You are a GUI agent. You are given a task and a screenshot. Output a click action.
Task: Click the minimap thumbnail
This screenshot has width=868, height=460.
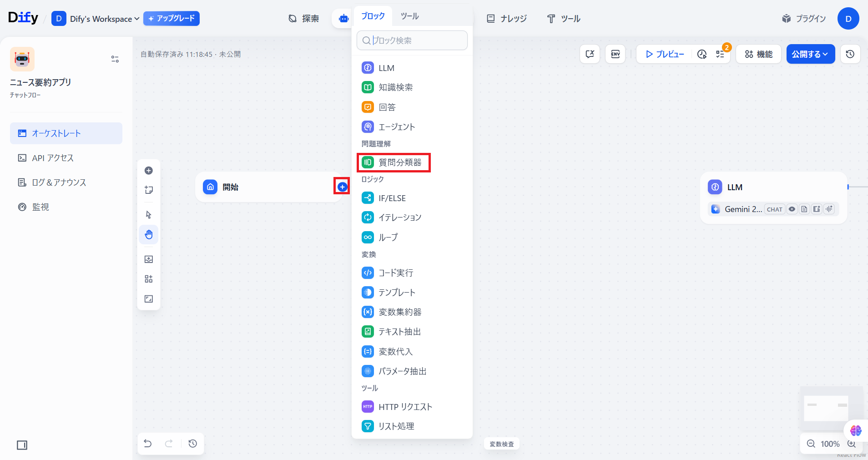(x=825, y=408)
